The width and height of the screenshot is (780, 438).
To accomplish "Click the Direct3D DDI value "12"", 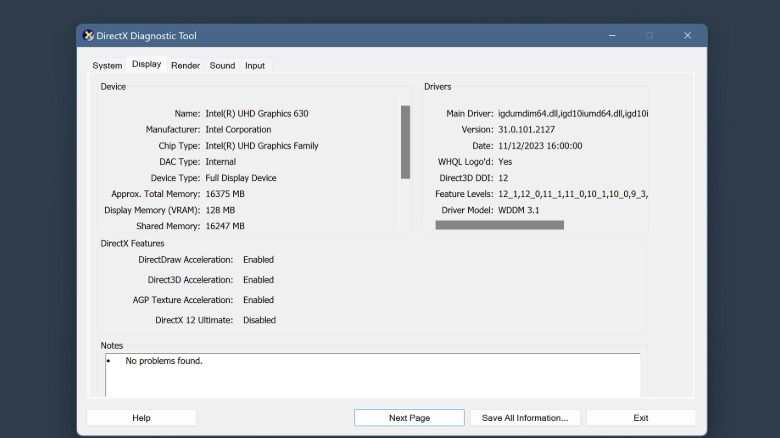I will 503,178.
